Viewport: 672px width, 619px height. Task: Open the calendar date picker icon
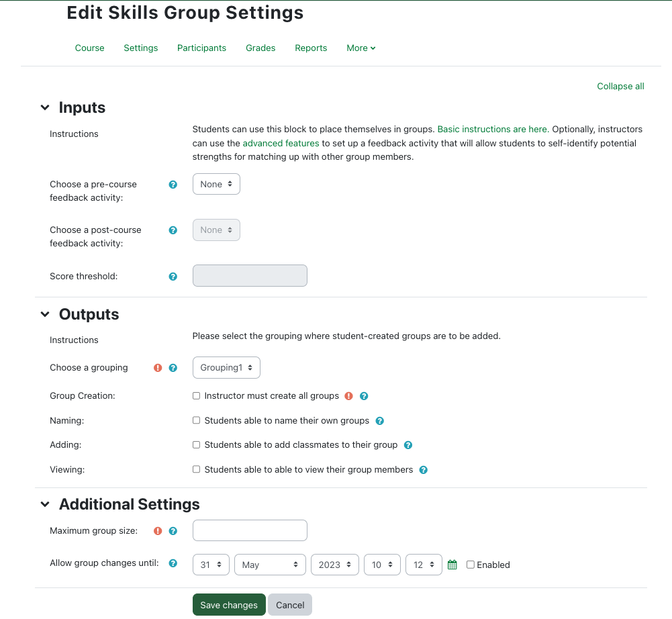pos(452,565)
